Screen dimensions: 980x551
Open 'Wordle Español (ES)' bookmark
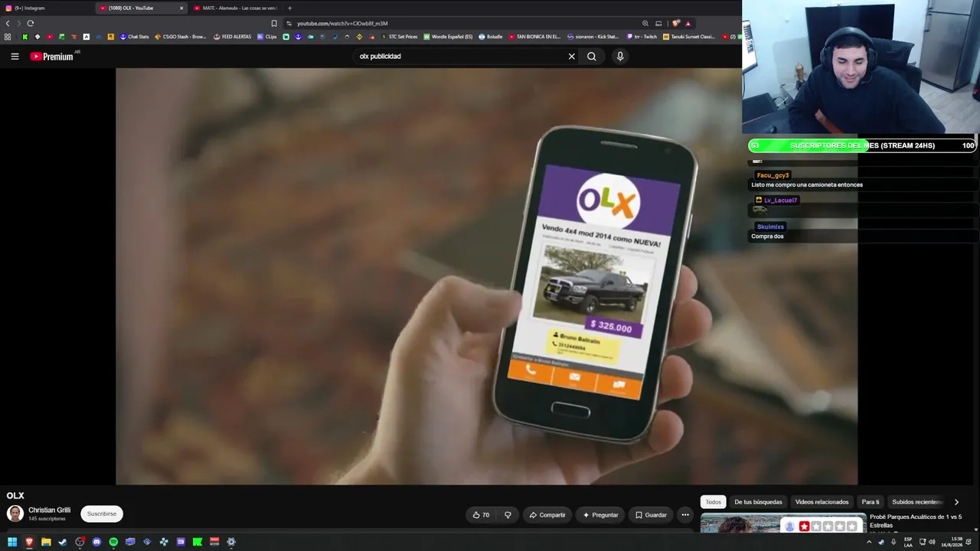coord(448,37)
